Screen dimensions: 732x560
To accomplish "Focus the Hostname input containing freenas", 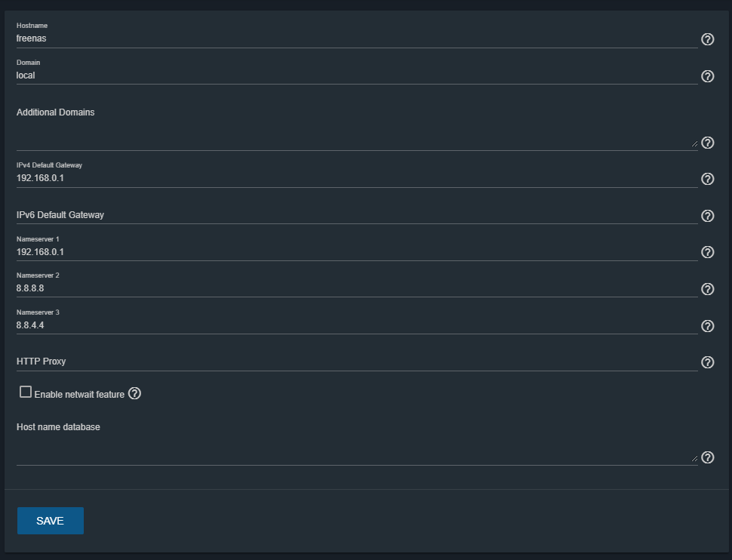I will coord(357,38).
